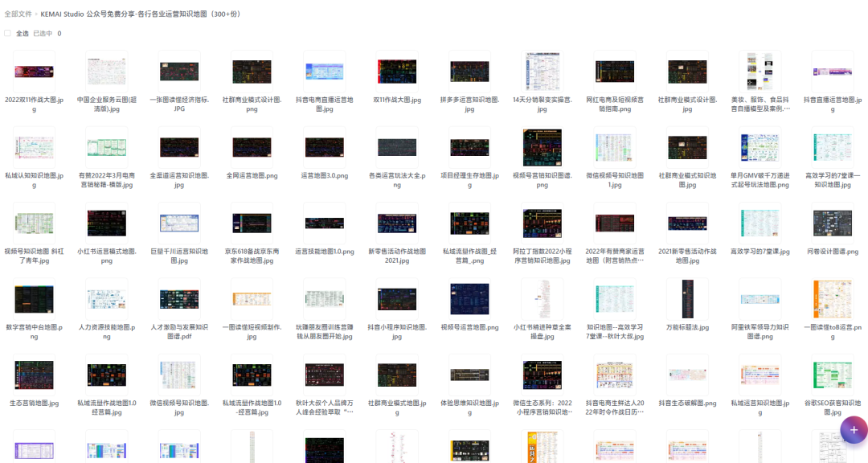Click file name 人力资源技能地图.png
Viewport: 868px width, 463px height.
tap(107, 332)
